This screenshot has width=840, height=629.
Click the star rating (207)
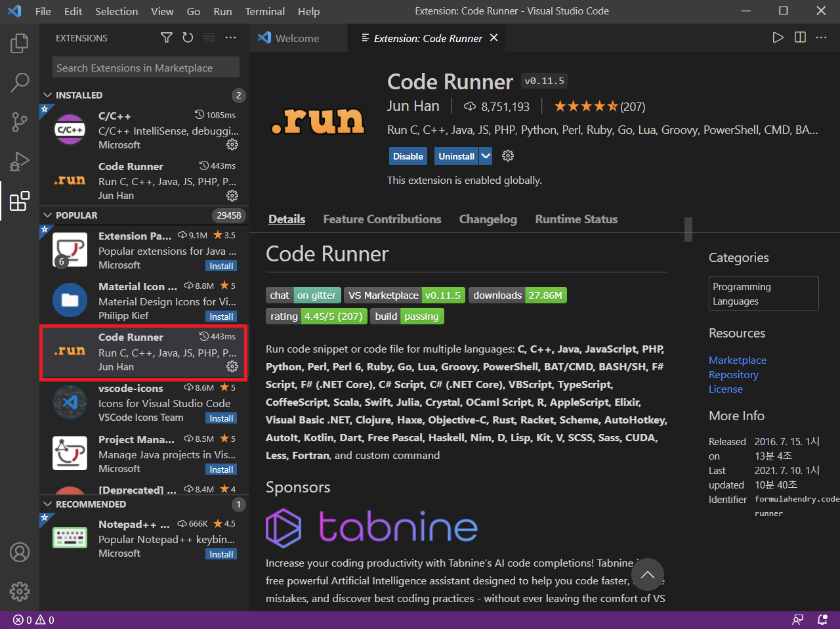600,106
